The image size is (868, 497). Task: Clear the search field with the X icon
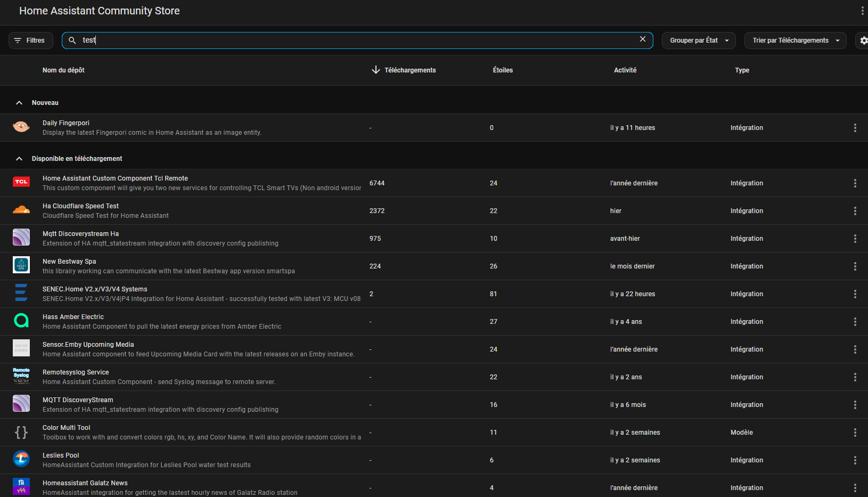642,39
